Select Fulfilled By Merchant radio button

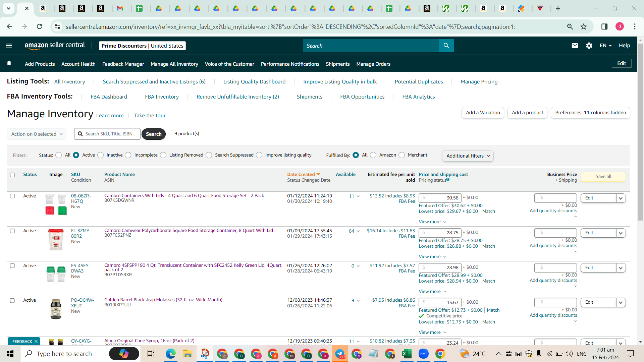[402, 155]
